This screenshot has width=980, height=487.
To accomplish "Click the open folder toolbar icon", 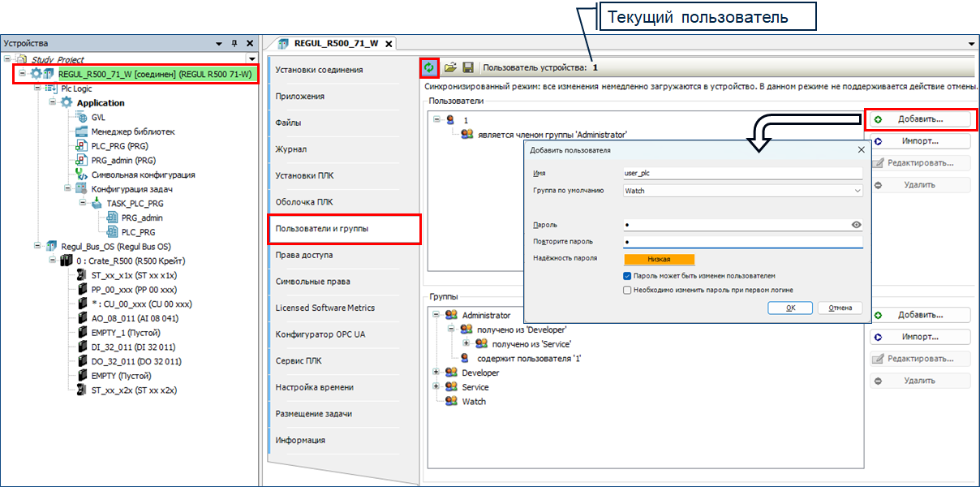I will click(x=450, y=67).
